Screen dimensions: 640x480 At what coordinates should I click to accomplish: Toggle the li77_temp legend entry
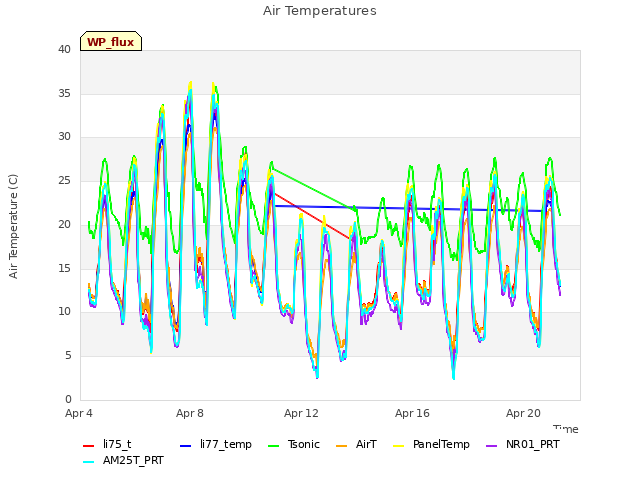(216, 444)
